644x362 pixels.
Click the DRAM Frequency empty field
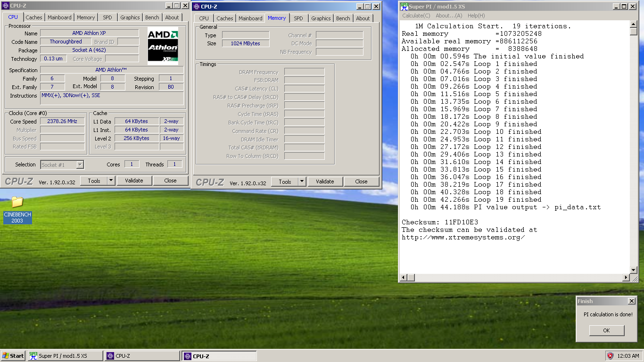(305, 72)
